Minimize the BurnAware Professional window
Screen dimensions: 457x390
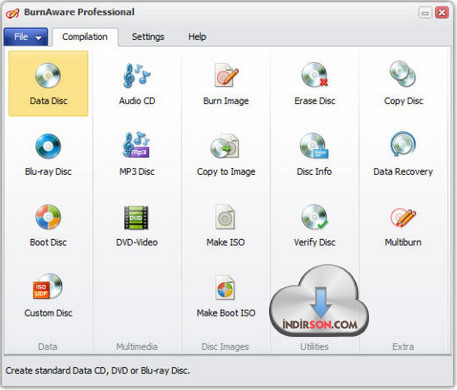[x=425, y=13]
